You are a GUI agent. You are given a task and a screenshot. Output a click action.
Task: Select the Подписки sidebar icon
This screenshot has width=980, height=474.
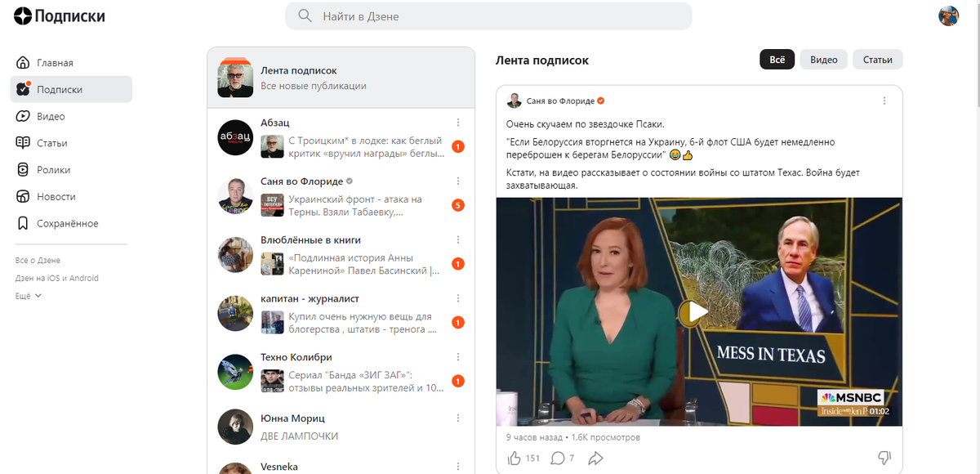tap(23, 89)
